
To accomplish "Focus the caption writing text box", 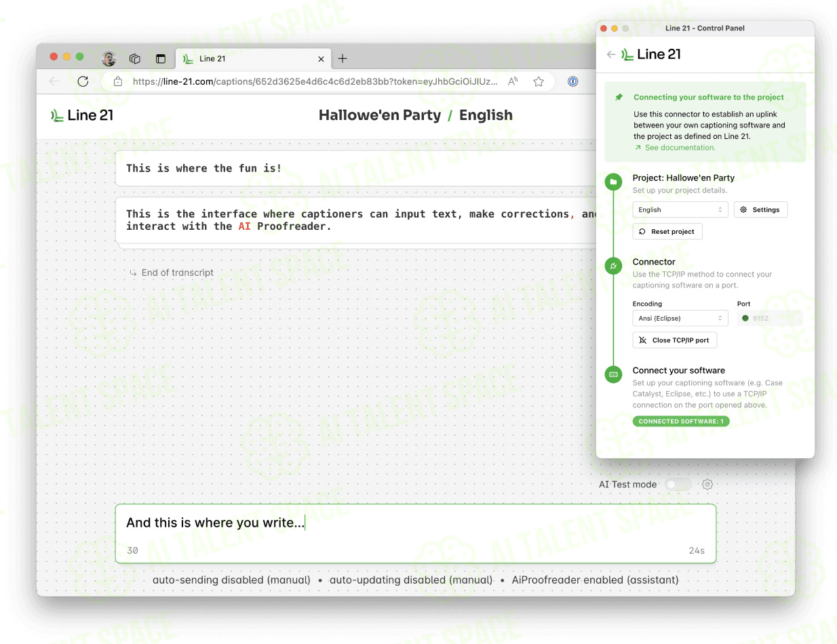I will (x=415, y=533).
